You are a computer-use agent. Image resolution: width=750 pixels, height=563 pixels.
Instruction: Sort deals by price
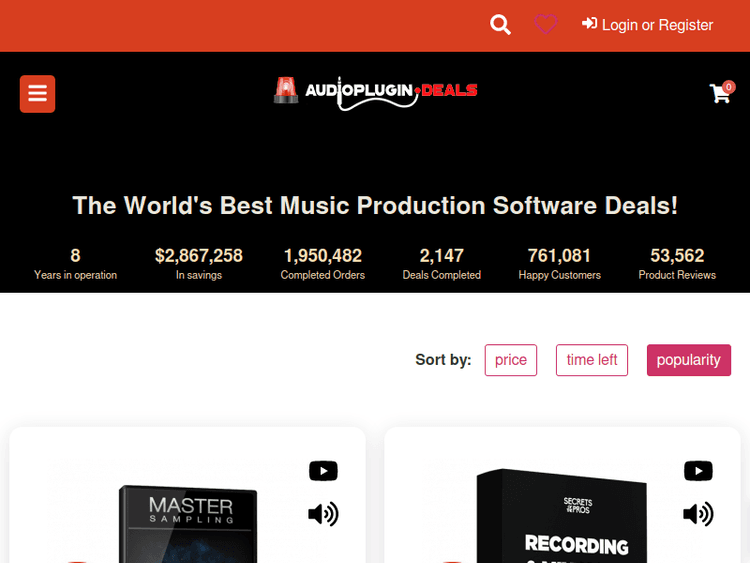coord(511,360)
